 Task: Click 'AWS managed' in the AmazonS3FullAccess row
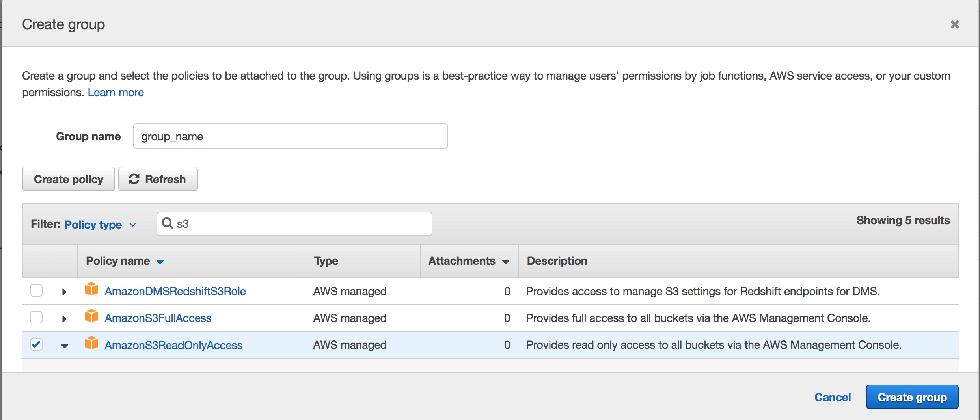(x=350, y=318)
